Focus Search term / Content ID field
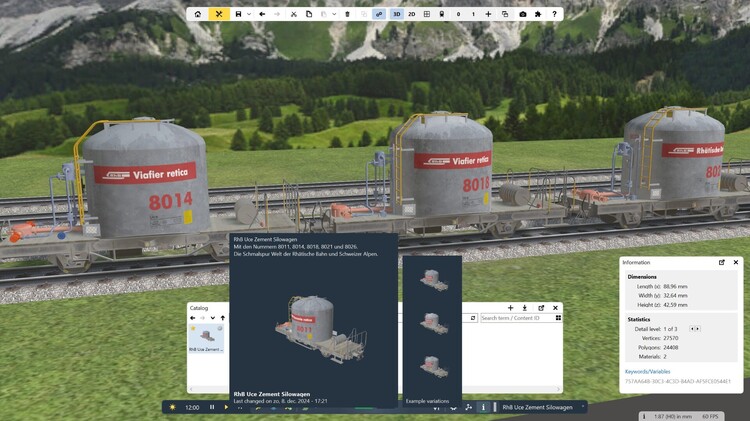 [516, 318]
